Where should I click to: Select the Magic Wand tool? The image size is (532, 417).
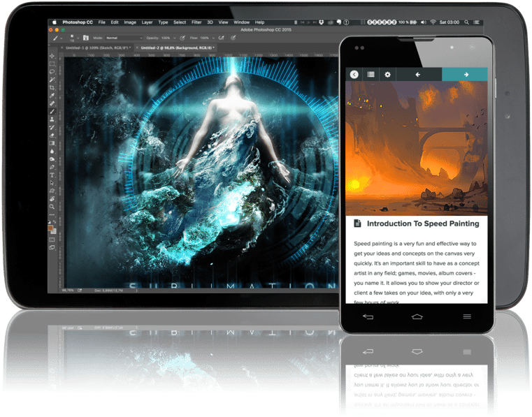click(52, 80)
